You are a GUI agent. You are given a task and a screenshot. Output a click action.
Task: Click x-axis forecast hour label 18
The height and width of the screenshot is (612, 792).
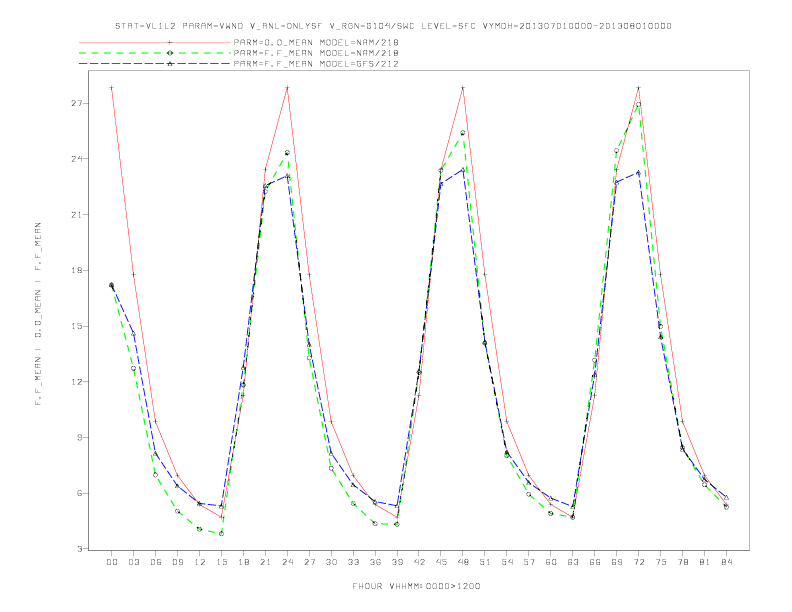(243, 562)
